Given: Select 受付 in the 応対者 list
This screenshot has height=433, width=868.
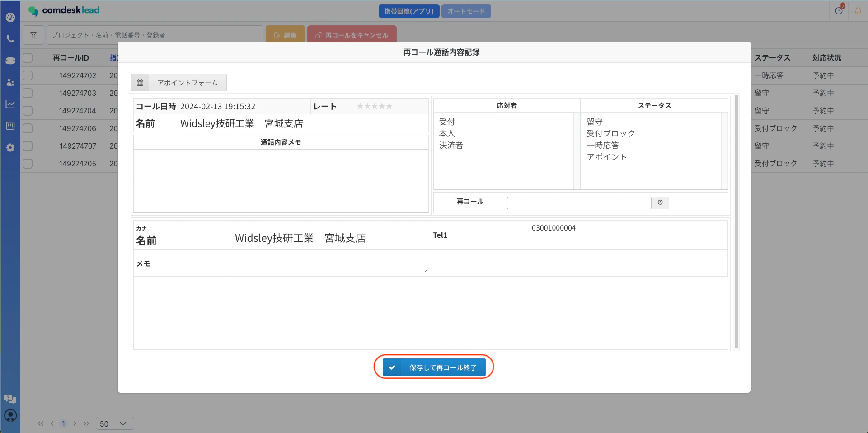Looking at the screenshot, I should tap(447, 122).
